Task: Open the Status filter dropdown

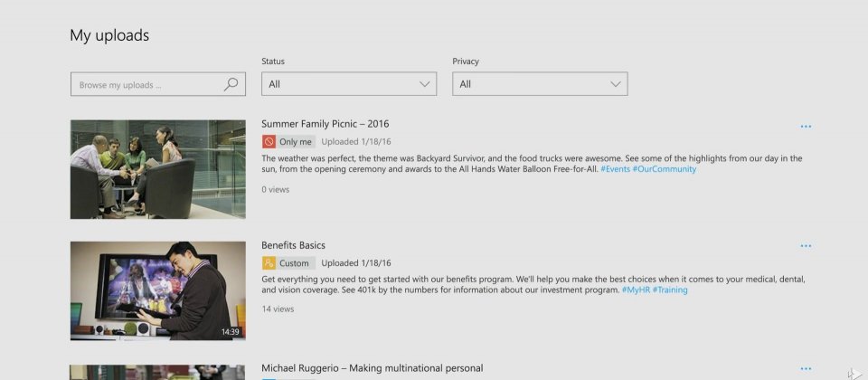Action: coord(349,84)
